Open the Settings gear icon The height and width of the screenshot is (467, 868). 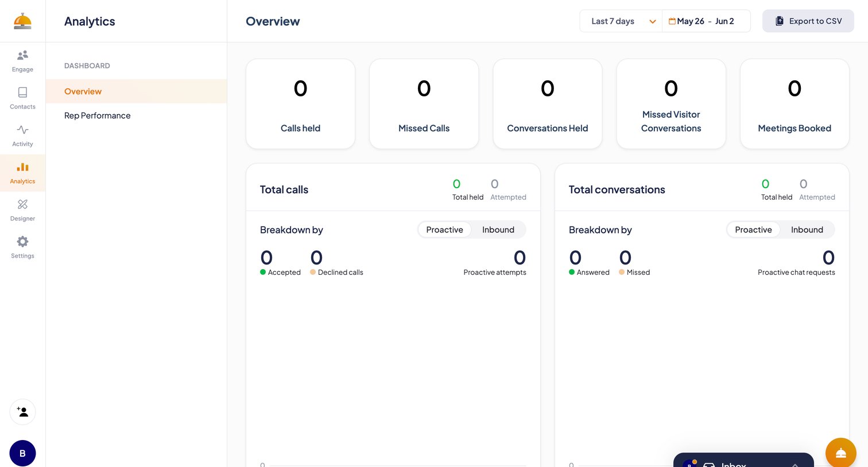22,242
